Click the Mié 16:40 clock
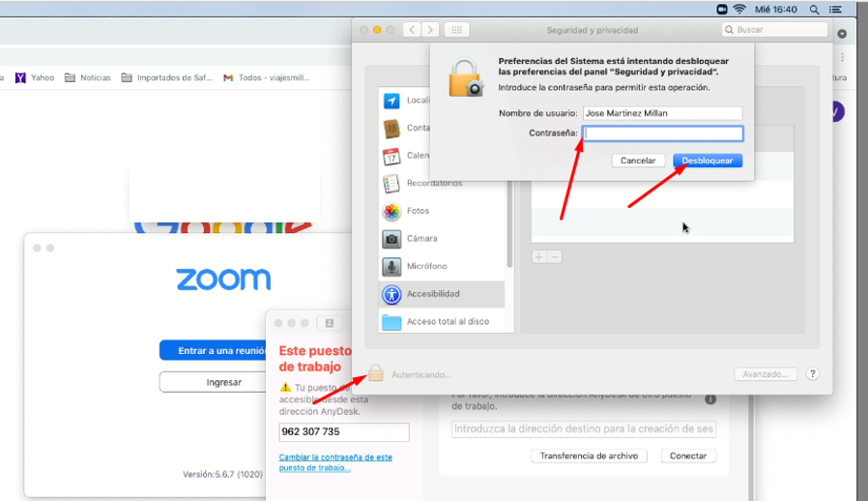 pyautogui.click(x=776, y=10)
